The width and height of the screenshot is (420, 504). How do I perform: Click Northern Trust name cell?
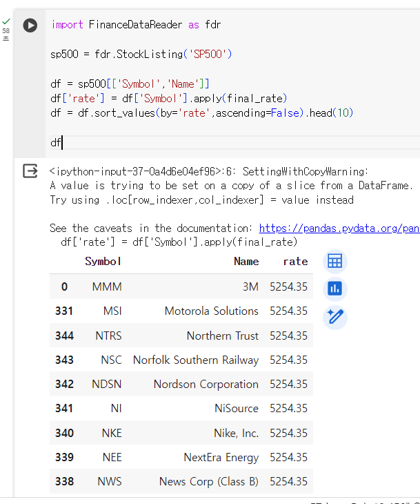(x=223, y=336)
